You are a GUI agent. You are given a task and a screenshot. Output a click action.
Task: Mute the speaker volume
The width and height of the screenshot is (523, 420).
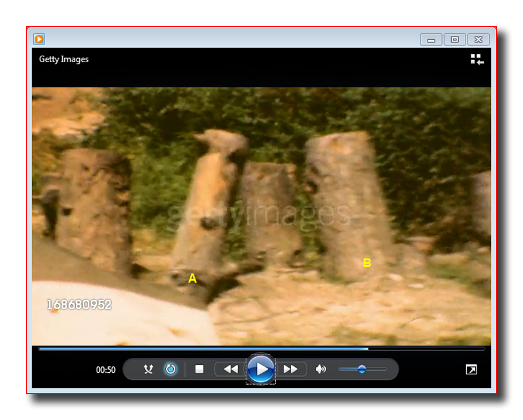[320, 370]
